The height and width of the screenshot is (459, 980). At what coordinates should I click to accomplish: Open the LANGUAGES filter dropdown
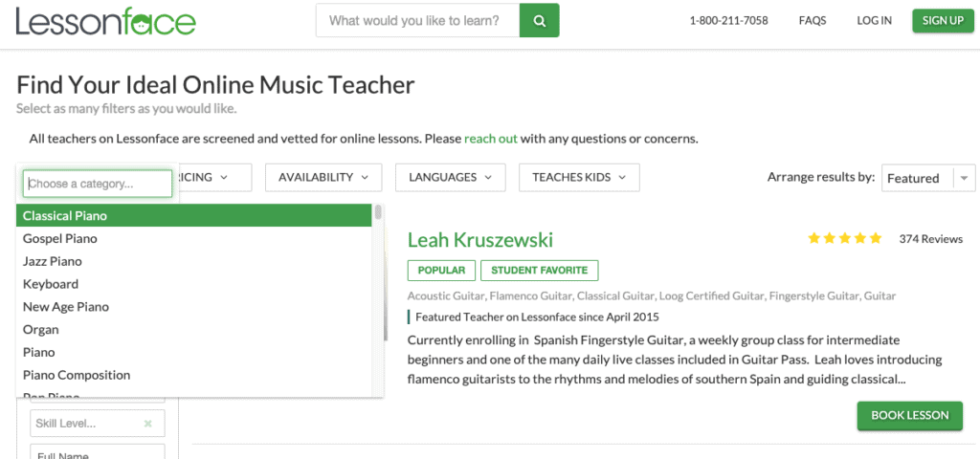[x=450, y=177]
